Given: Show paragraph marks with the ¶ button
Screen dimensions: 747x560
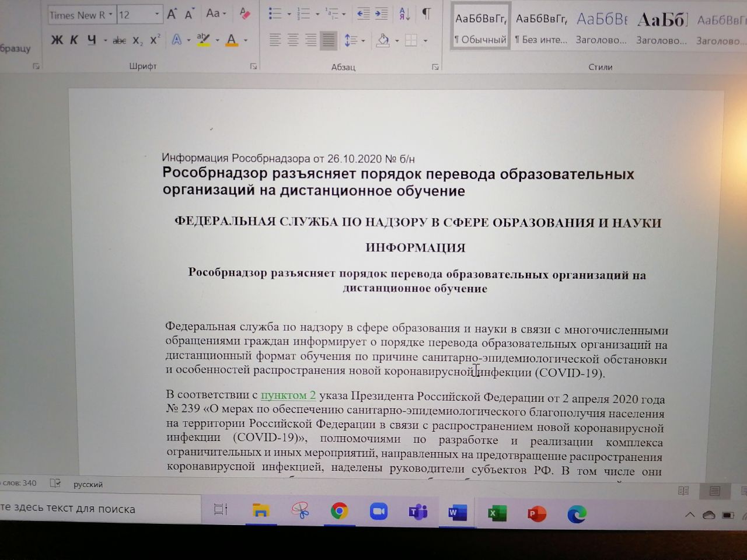Looking at the screenshot, I should tap(427, 14).
